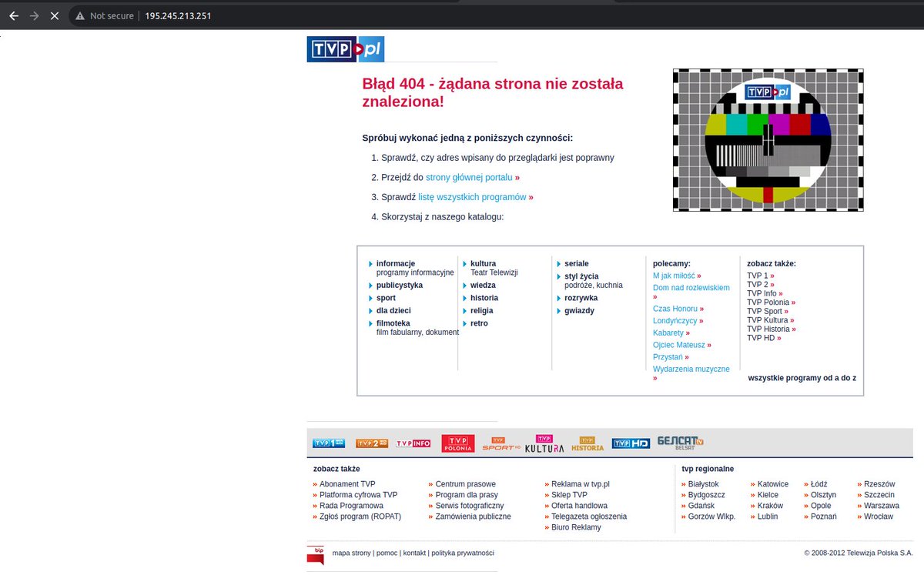Image resolution: width=924 pixels, height=575 pixels.
Task: Open the filmoteka catalog category
Action: [393, 323]
